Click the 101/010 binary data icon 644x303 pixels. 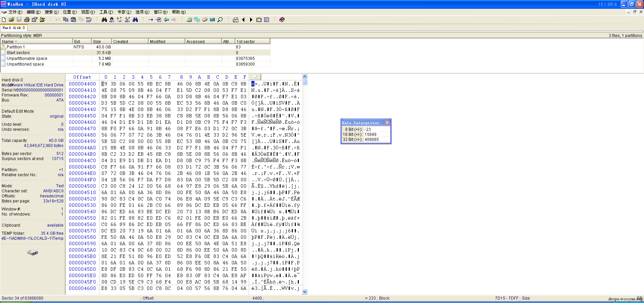tap(89, 20)
